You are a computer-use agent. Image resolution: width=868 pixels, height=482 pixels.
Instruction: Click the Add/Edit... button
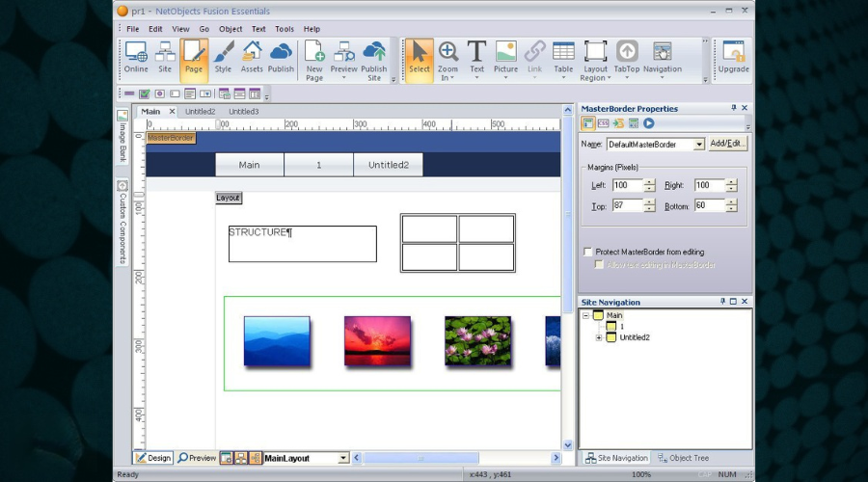click(x=728, y=144)
